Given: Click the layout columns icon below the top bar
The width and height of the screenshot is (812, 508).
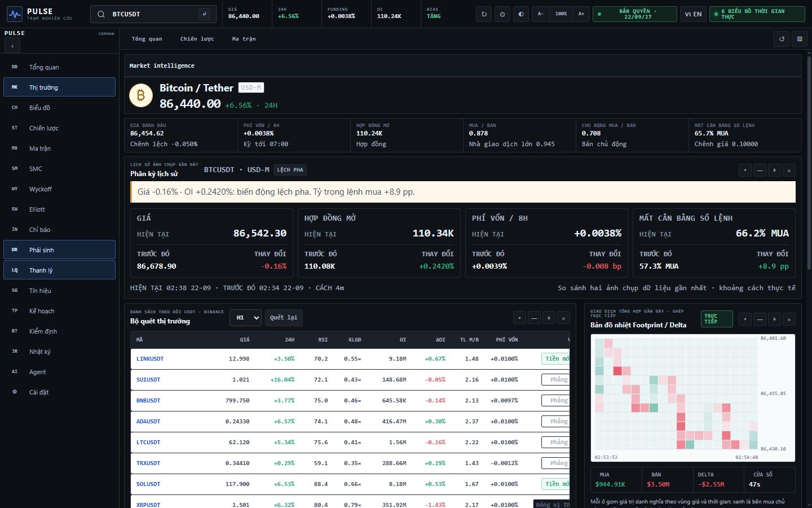Looking at the screenshot, I should click(x=800, y=39).
